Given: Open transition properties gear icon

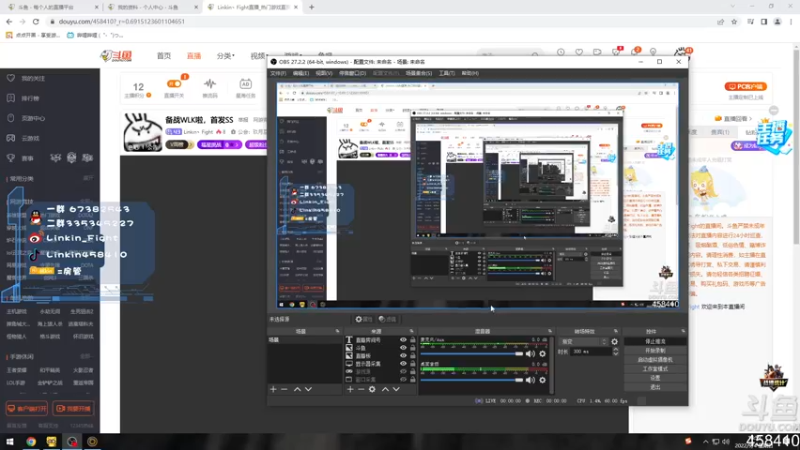Looking at the screenshot, I should pos(615,341).
